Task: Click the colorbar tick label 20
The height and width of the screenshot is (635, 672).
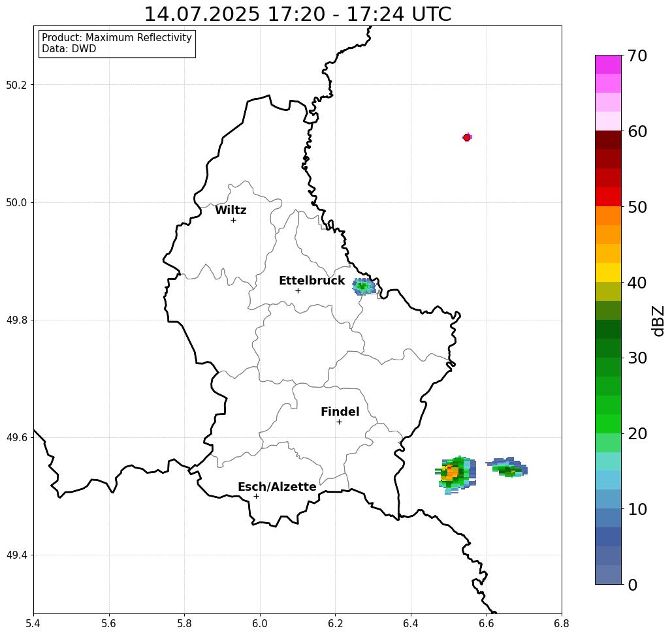Action: click(637, 433)
